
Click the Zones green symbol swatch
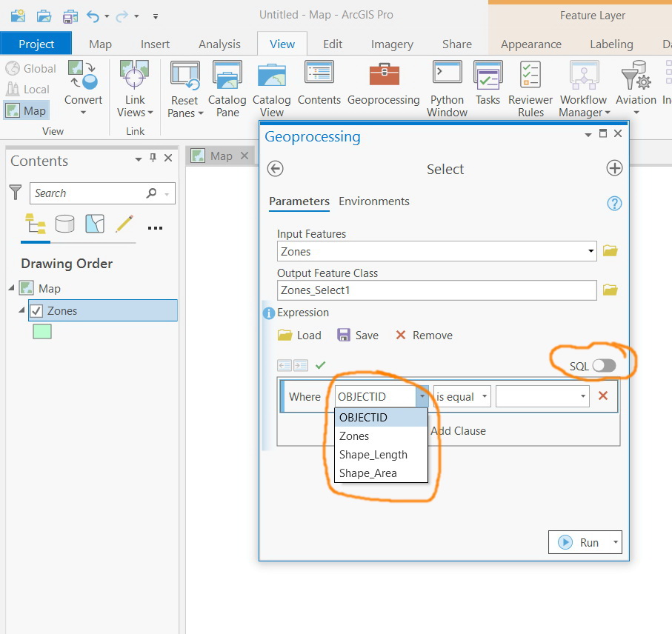(x=42, y=331)
